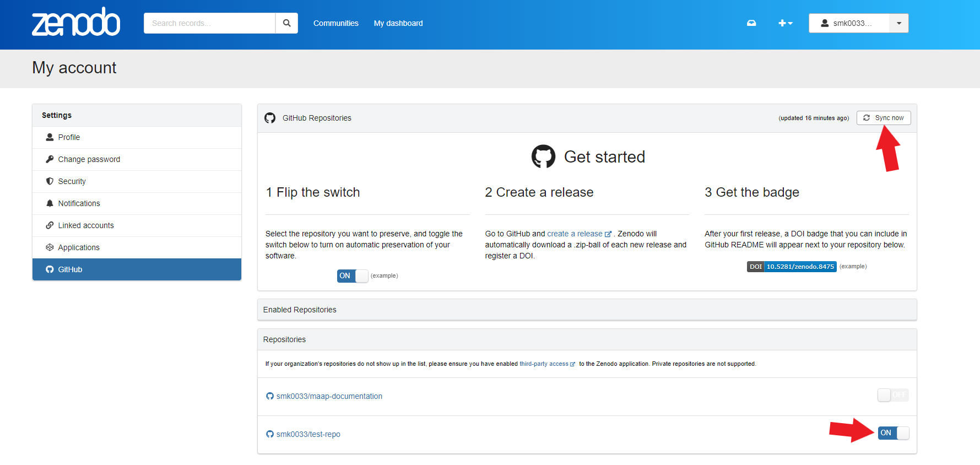Click the Linked accounts chain icon

[50, 225]
